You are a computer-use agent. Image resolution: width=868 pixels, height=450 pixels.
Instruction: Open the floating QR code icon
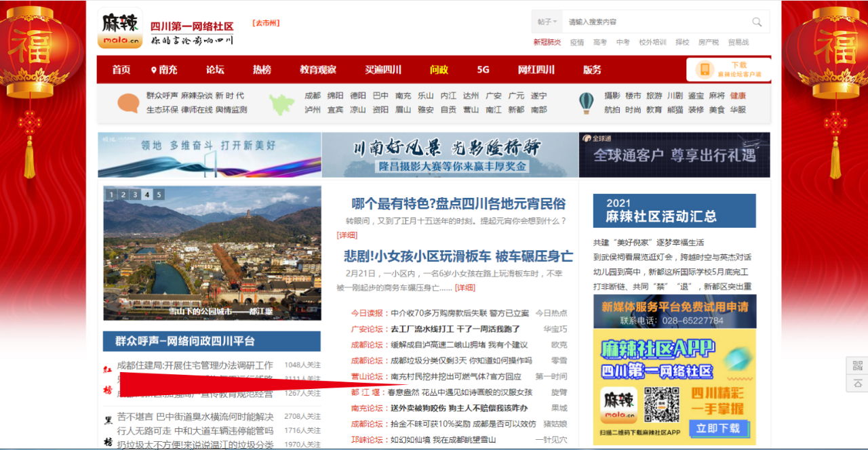click(x=857, y=366)
